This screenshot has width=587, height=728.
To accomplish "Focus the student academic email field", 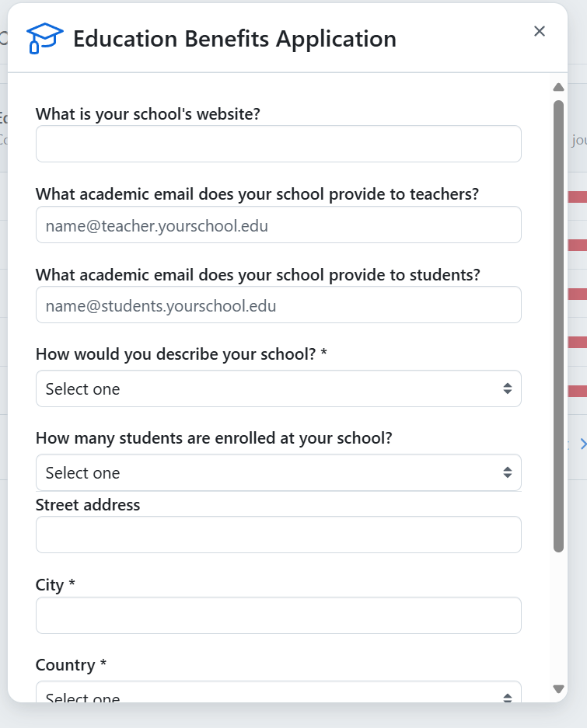I will (x=278, y=305).
